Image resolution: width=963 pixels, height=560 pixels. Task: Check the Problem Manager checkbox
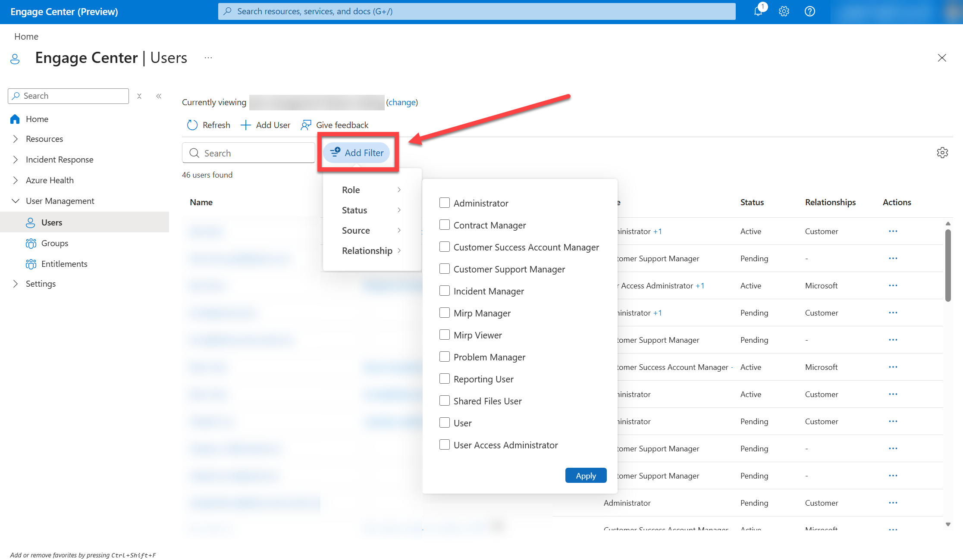(x=445, y=357)
